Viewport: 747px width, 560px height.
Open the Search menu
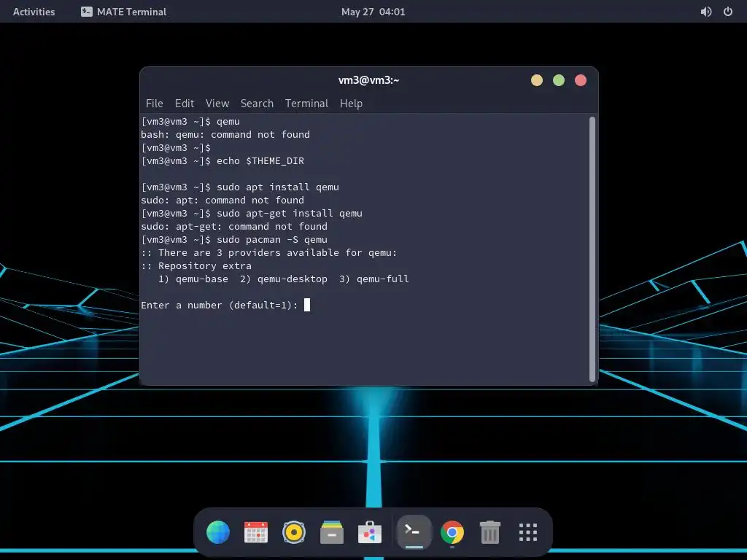click(x=257, y=104)
